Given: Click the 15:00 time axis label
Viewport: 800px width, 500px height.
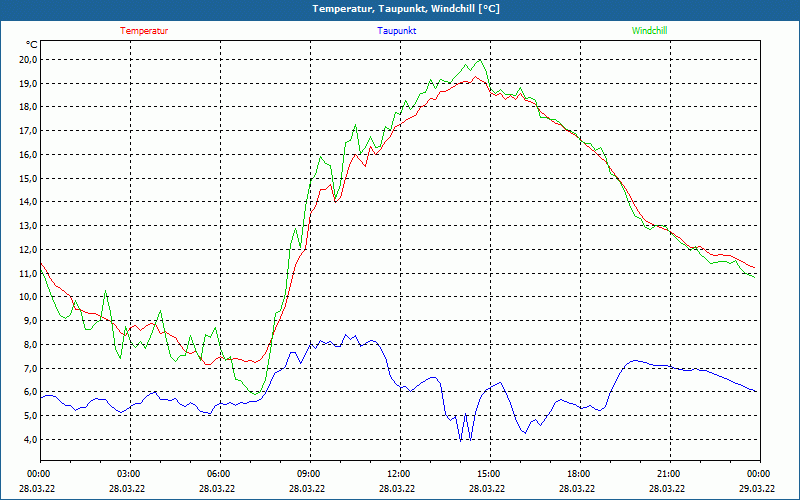Looking at the screenshot, I should pos(489,474).
